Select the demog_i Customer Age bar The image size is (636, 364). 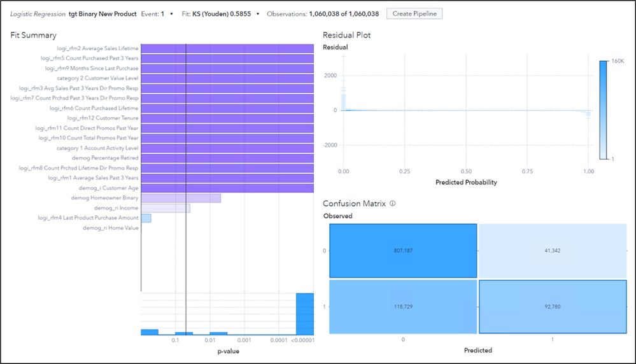coord(227,188)
